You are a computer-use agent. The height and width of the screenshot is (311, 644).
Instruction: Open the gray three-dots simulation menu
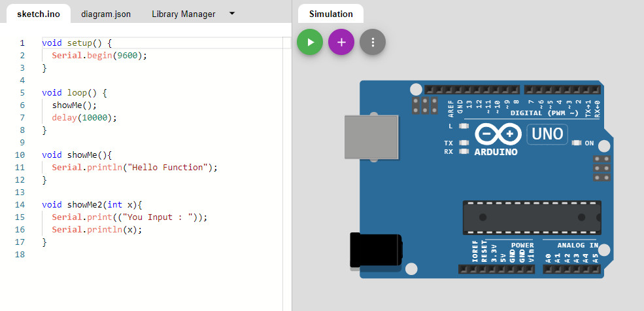(x=373, y=42)
